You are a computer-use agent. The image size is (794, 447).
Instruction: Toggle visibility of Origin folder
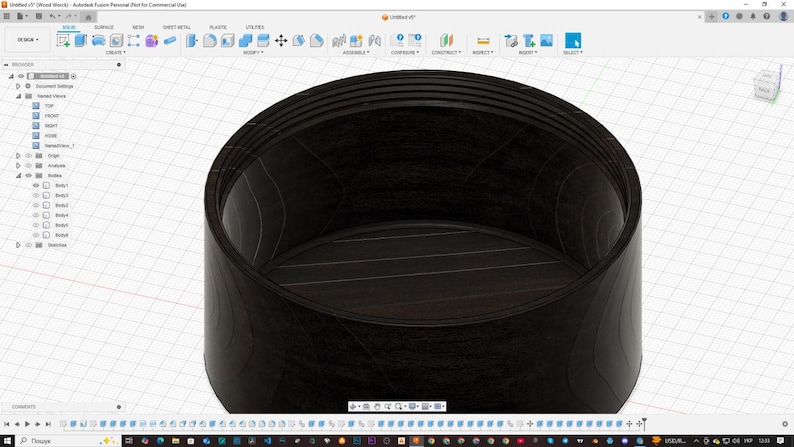pyautogui.click(x=28, y=155)
